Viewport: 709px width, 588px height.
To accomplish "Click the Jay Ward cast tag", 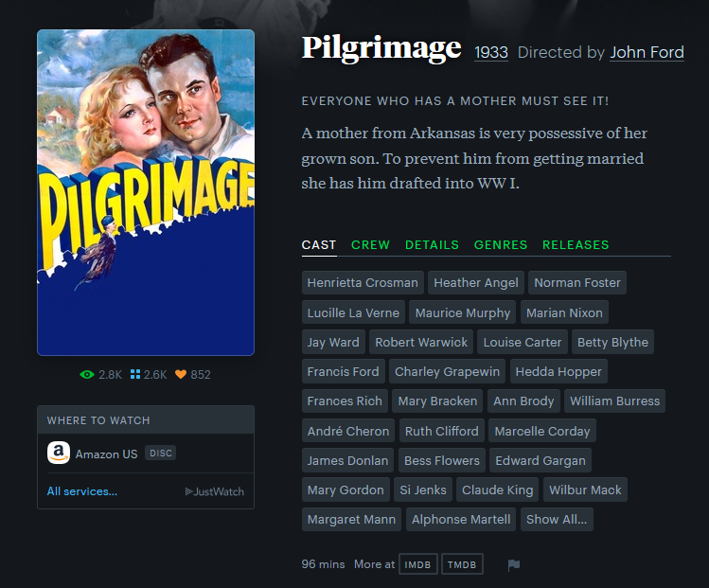I will [x=333, y=342].
